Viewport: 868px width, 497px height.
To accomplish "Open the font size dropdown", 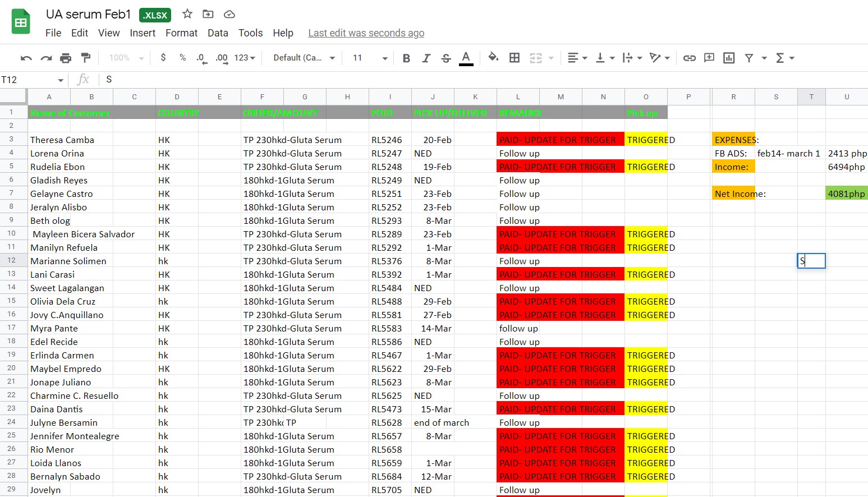I will pyautogui.click(x=370, y=58).
